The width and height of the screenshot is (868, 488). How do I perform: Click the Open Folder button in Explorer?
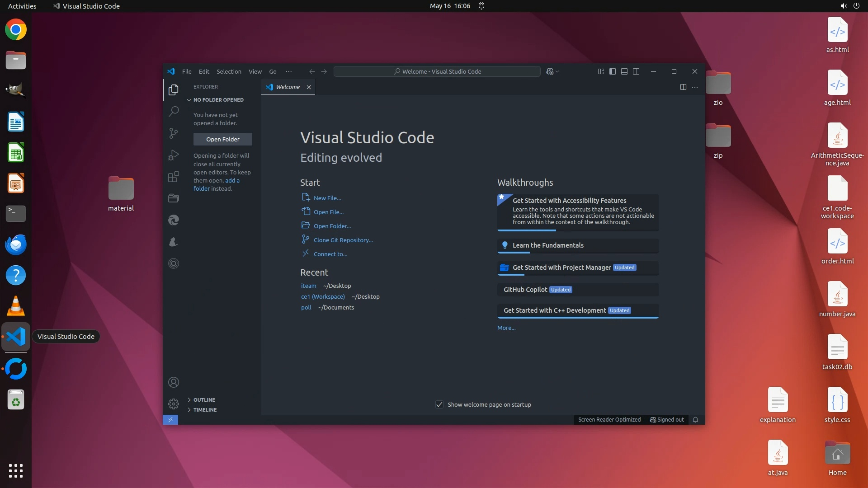(222, 139)
